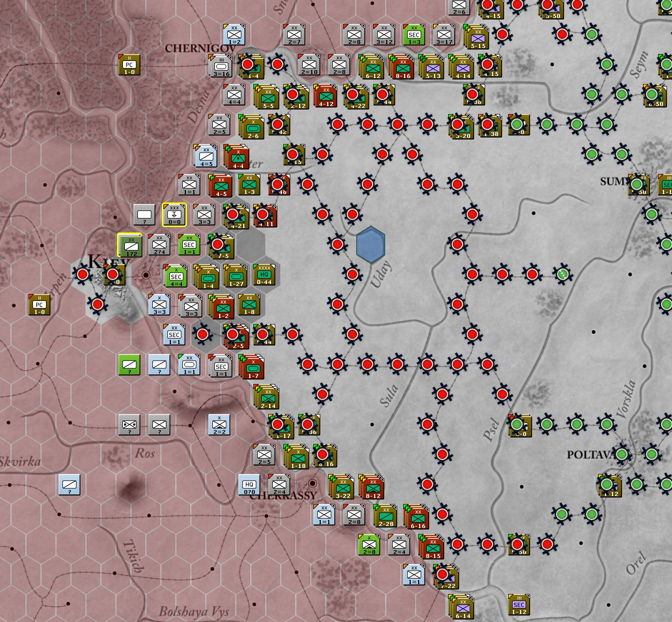Select the yellow-outlined XXX 0=0 headquarters
This screenshot has height=622, width=672.
[x=174, y=214]
